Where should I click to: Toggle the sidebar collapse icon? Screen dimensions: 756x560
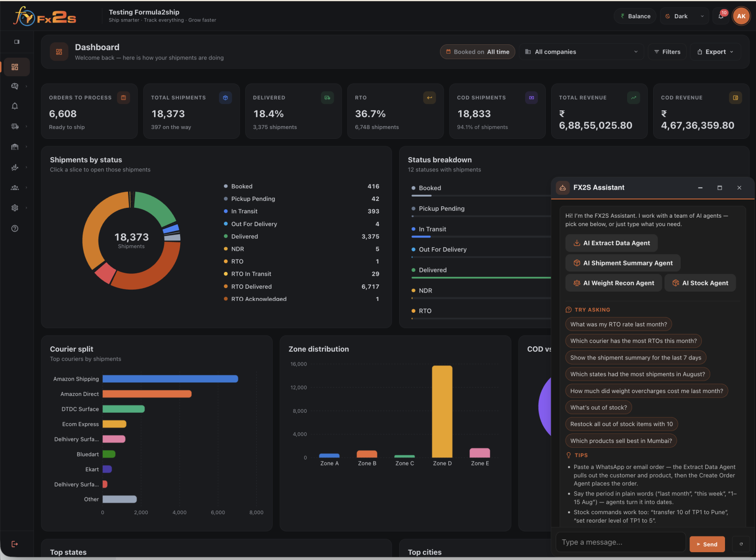click(17, 42)
